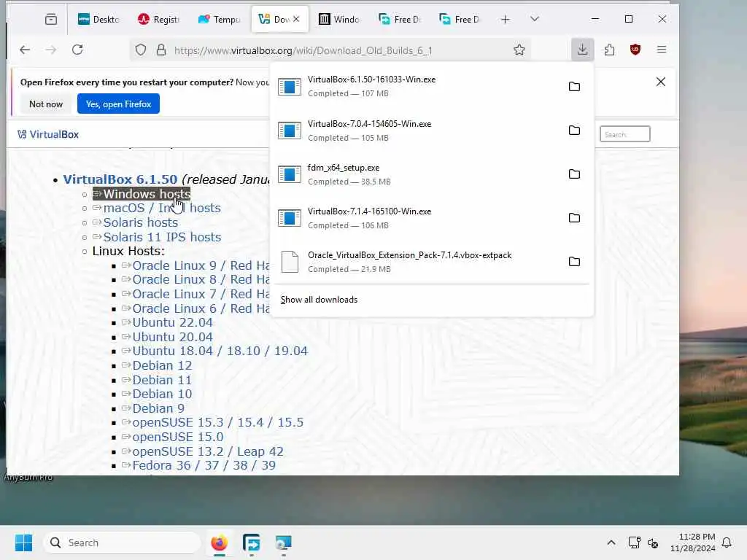
Task: Toggle the Downloads toolbar button
Action: click(x=582, y=50)
